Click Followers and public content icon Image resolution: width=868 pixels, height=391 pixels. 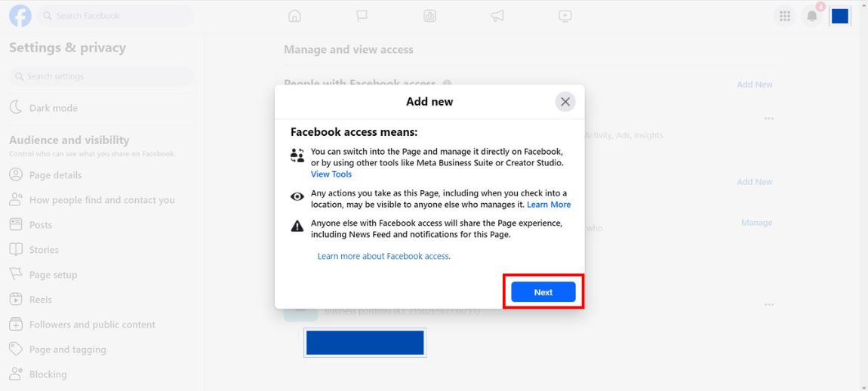(x=16, y=325)
